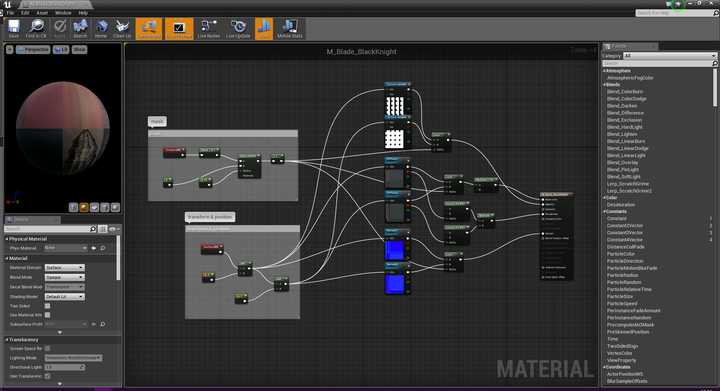Collapse Material section in Details
The width and height of the screenshot is (720, 391).
click(x=6, y=258)
